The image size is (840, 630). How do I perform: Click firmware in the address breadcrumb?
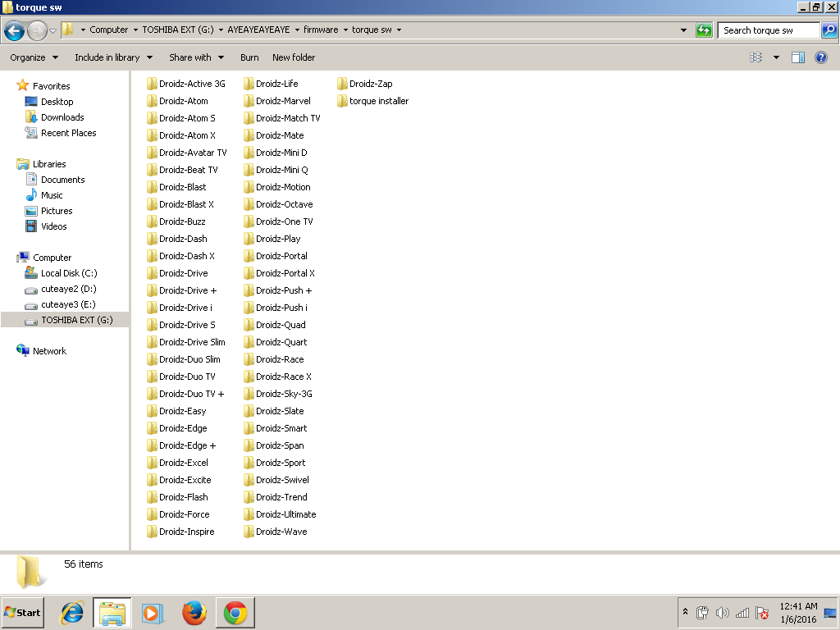(x=321, y=30)
